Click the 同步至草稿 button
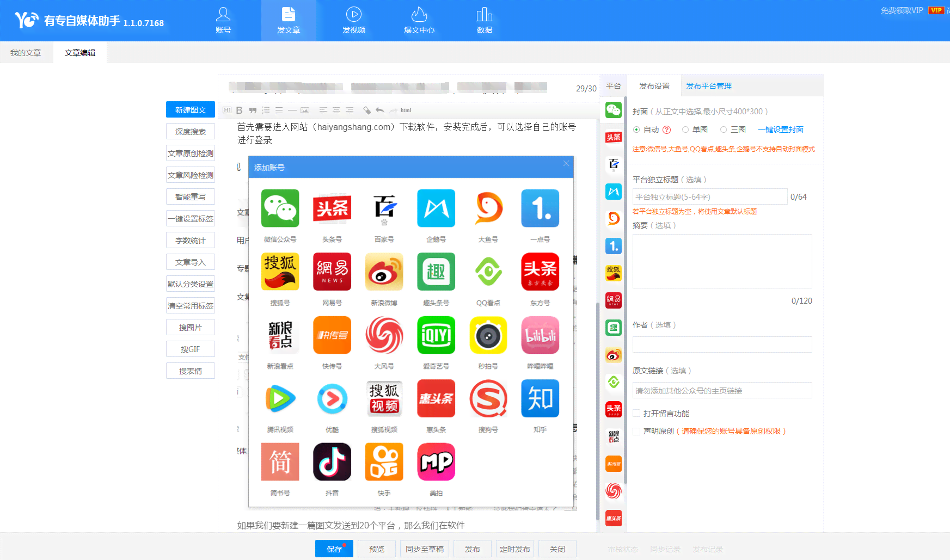 (x=425, y=549)
